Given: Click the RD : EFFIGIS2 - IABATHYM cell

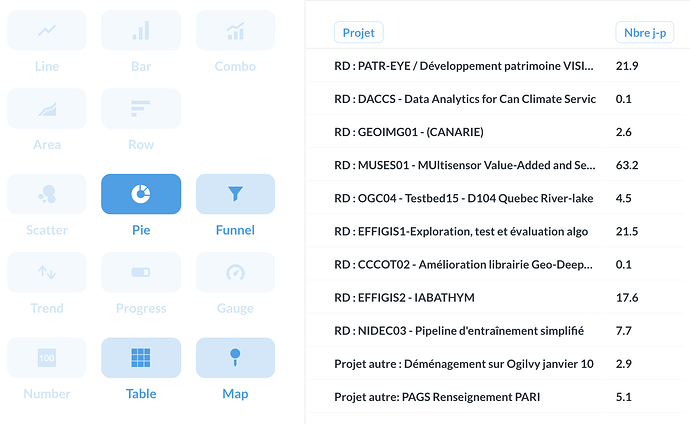Looking at the screenshot, I should [x=404, y=298].
